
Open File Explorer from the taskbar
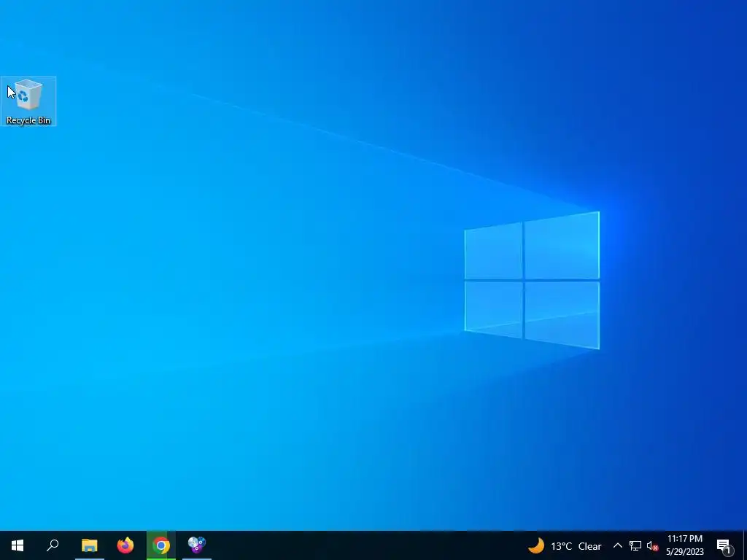(89, 545)
